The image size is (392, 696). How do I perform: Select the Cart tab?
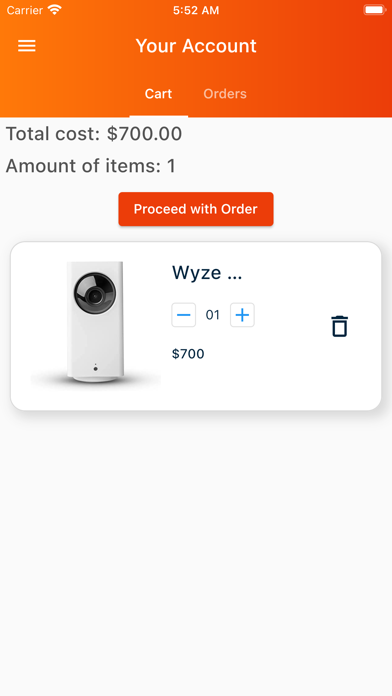[158, 94]
